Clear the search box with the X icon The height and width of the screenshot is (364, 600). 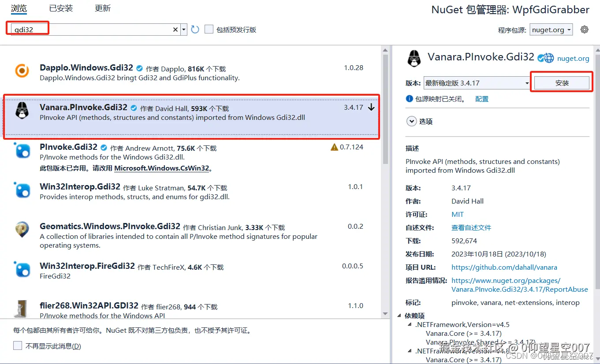tap(175, 30)
